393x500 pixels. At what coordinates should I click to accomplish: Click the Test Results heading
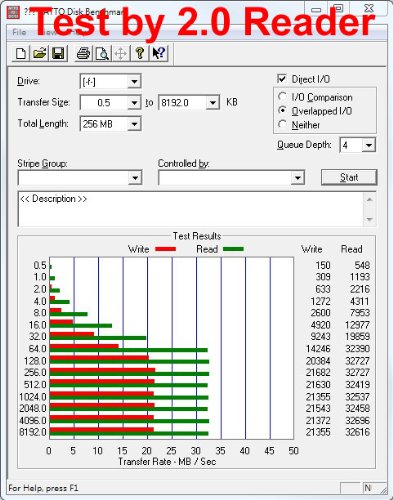pyautogui.click(x=197, y=236)
